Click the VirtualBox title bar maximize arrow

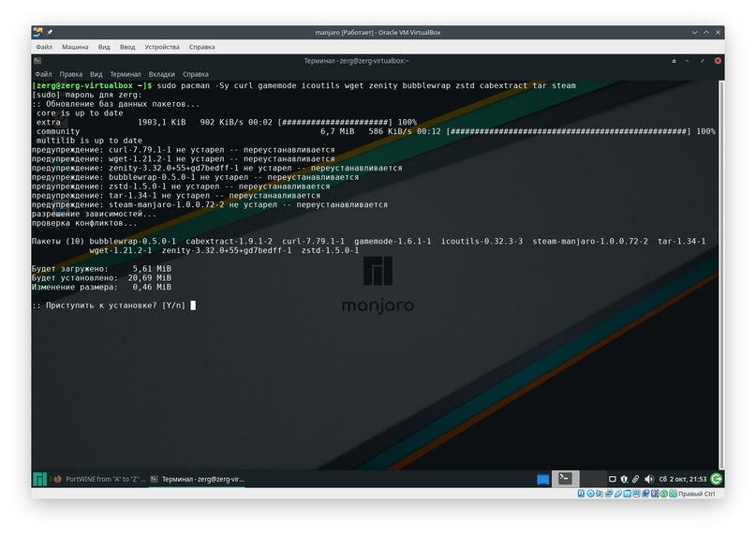tap(706, 32)
